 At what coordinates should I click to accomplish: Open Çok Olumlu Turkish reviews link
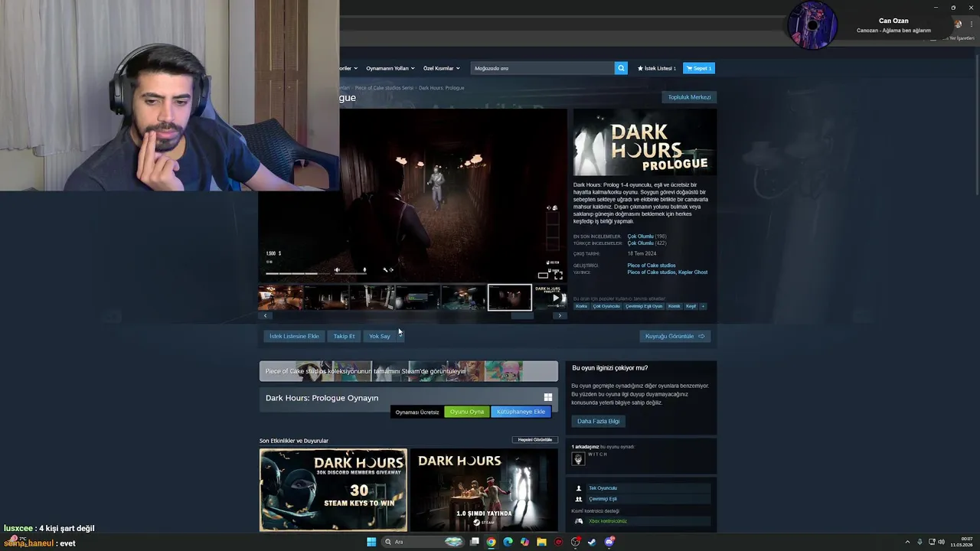pos(641,243)
